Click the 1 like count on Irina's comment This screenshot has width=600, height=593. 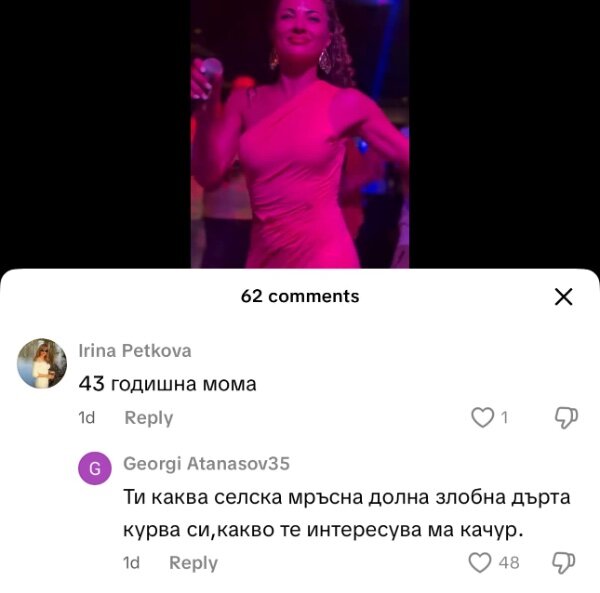click(505, 417)
